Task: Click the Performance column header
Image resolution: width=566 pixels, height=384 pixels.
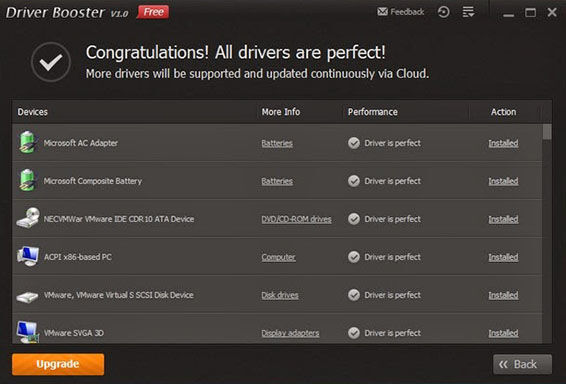Action: point(373,112)
